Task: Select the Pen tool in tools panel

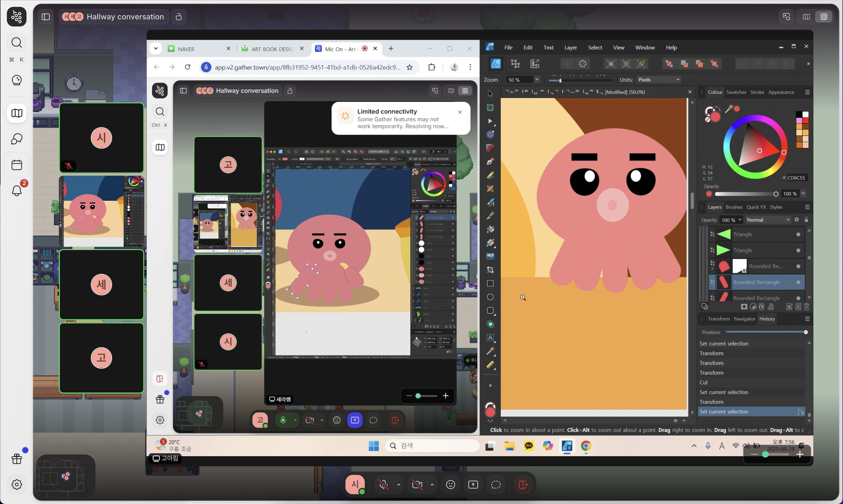Action: (x=490, y=162)
